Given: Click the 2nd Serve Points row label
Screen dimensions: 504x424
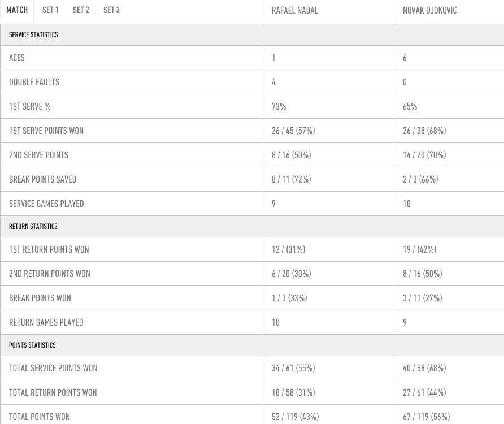Looking at the screenshot, I should coord(38,155).
